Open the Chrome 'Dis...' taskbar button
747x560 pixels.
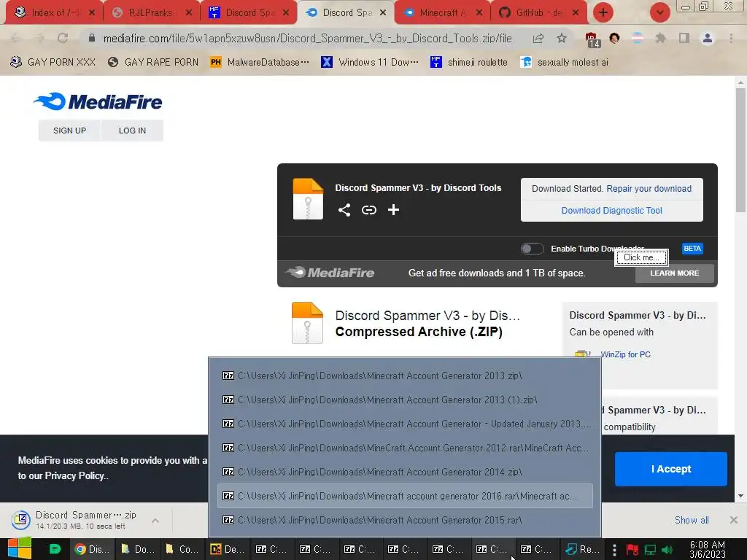coord(92,549)
